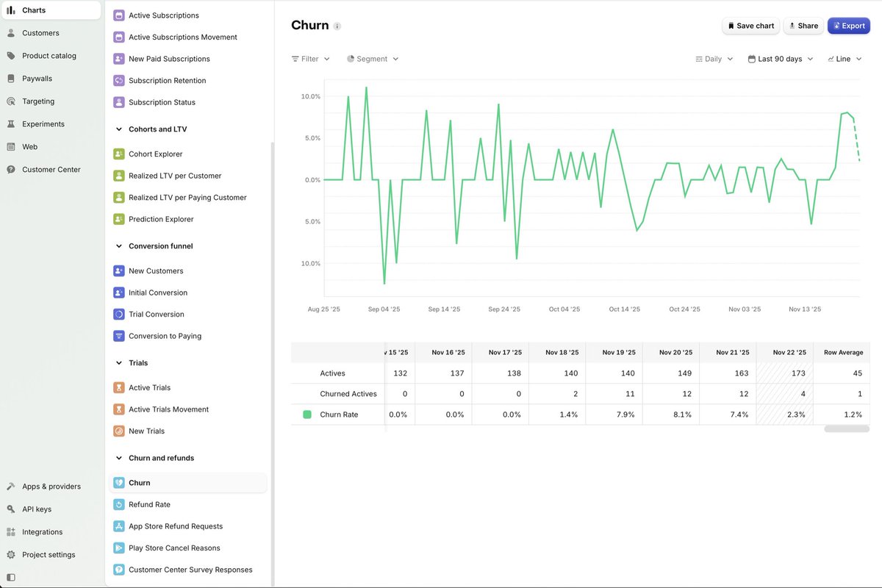Select the Cohort Explorer icon
This screenshot has height=588, width=882.
point(119,154)
